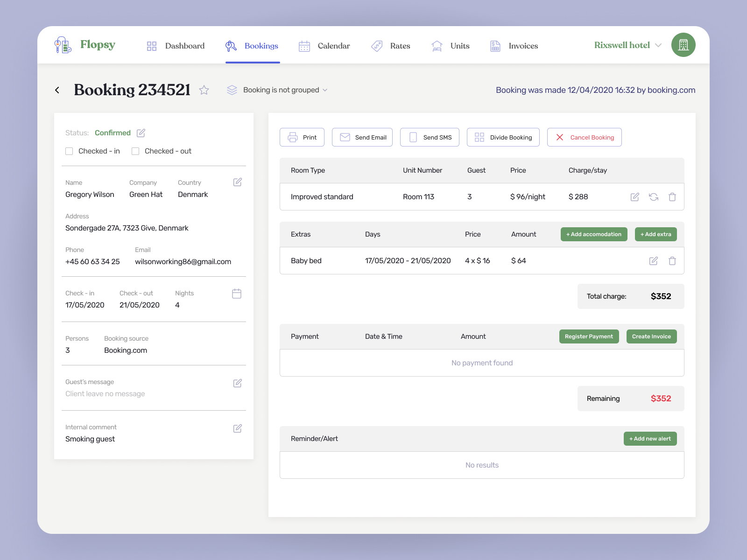The width and height of the screenshot is (747, 560).
Task: Edit the Internal comment field
Action: tap(237, 428)
